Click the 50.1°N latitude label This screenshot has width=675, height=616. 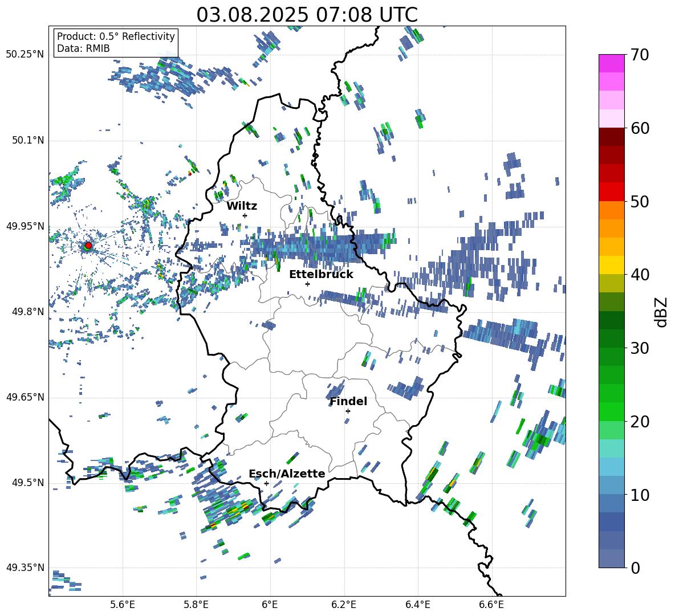click(28, 140)
